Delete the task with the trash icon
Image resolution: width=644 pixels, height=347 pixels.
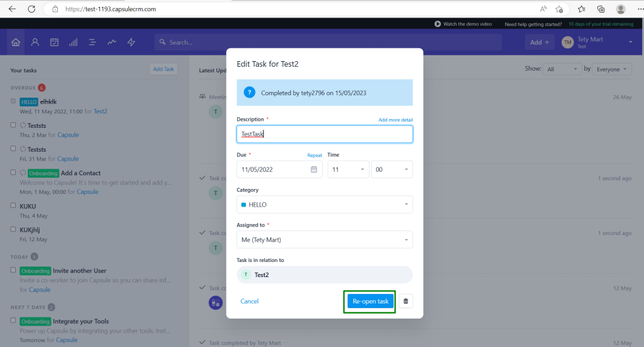[x=406, y=301]
